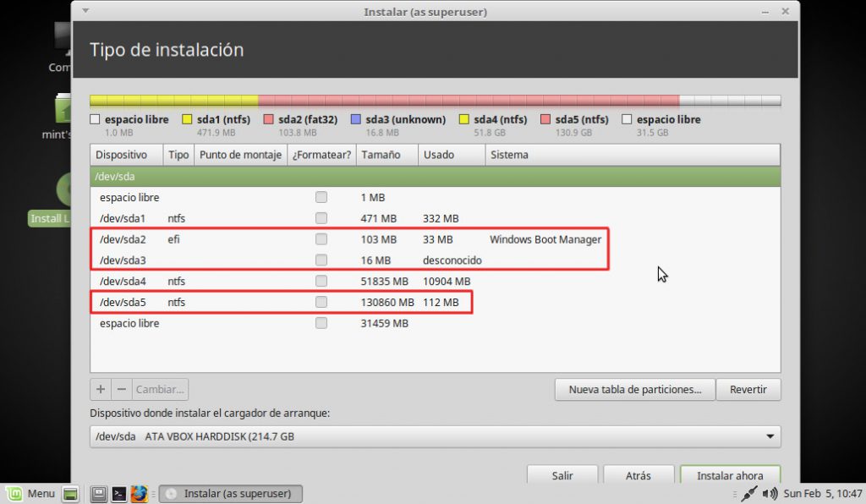Check format box for /dev/sda5
The image size is (866, 504).
(321, 302)
